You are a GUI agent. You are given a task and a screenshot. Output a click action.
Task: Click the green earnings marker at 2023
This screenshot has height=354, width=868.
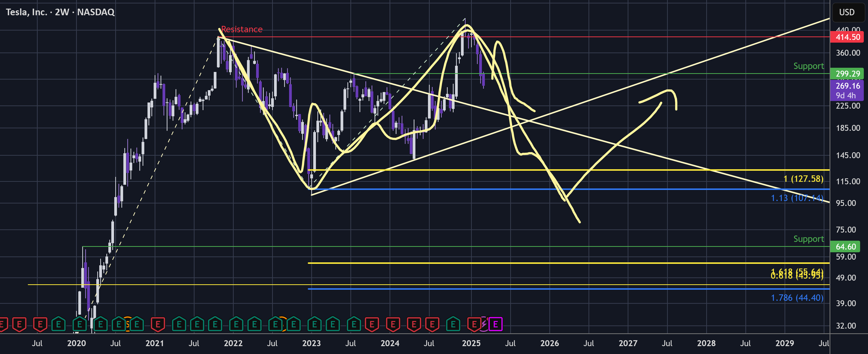[314, 325]
